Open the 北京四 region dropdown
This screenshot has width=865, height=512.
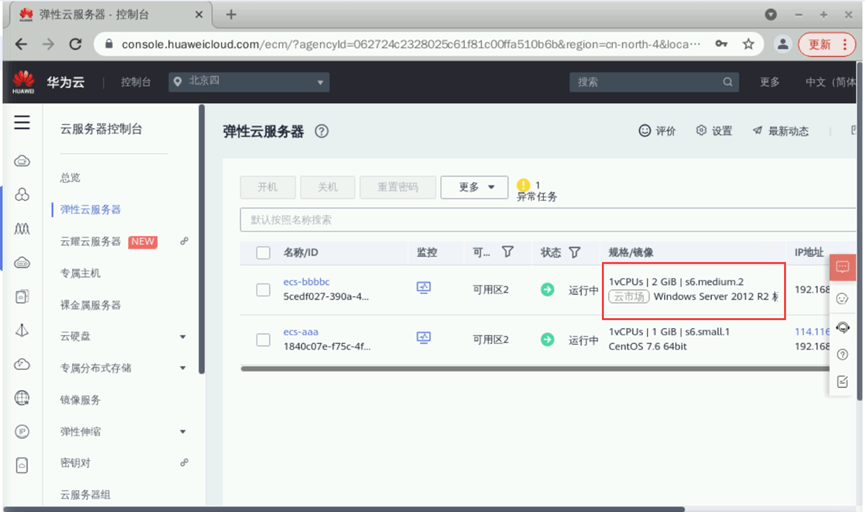pyautogui.click(x=249, y=82)
